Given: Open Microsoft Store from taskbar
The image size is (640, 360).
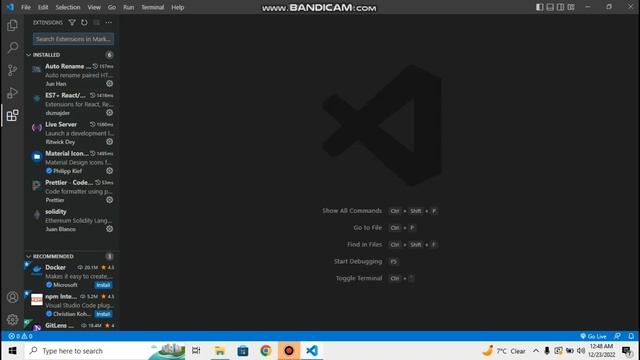Looking at the screenshot, I should tap(243, 351).
